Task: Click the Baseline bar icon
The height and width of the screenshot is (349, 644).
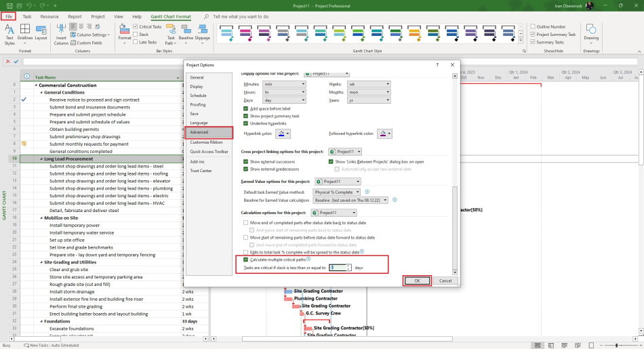Action: click(186, 29)
